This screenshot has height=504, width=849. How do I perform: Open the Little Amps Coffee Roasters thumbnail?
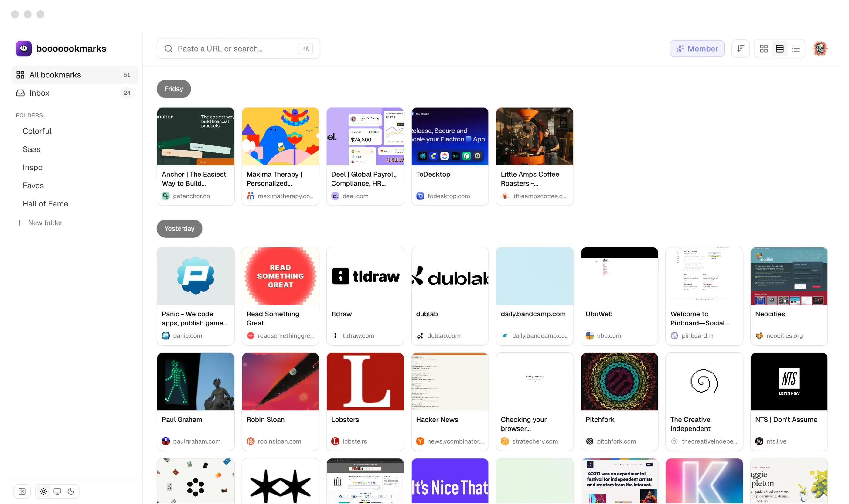[534, 137]
